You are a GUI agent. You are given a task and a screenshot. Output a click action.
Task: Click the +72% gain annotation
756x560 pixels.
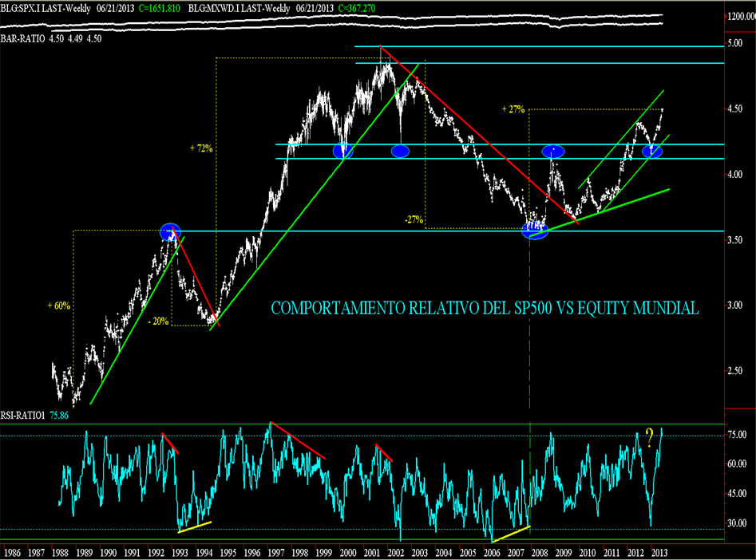[x=201, y=148]
